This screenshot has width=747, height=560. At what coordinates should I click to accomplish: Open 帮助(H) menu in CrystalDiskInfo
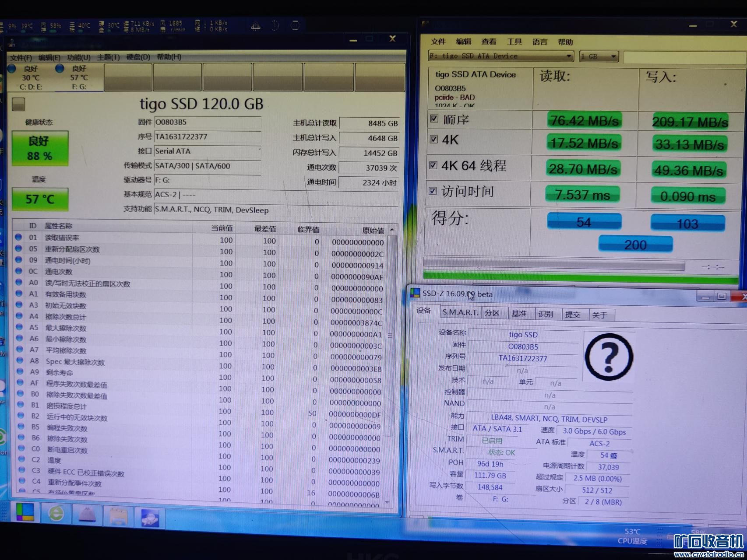click(169, 57)
